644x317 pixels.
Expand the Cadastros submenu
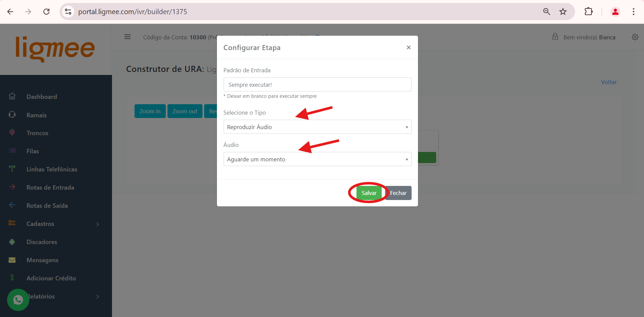[98, 224]
